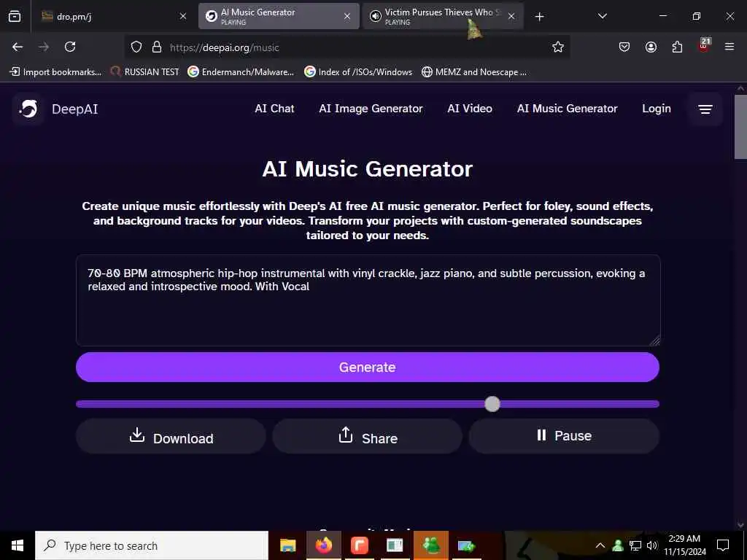Click Firefox icon in taskbar

[323, 545]
